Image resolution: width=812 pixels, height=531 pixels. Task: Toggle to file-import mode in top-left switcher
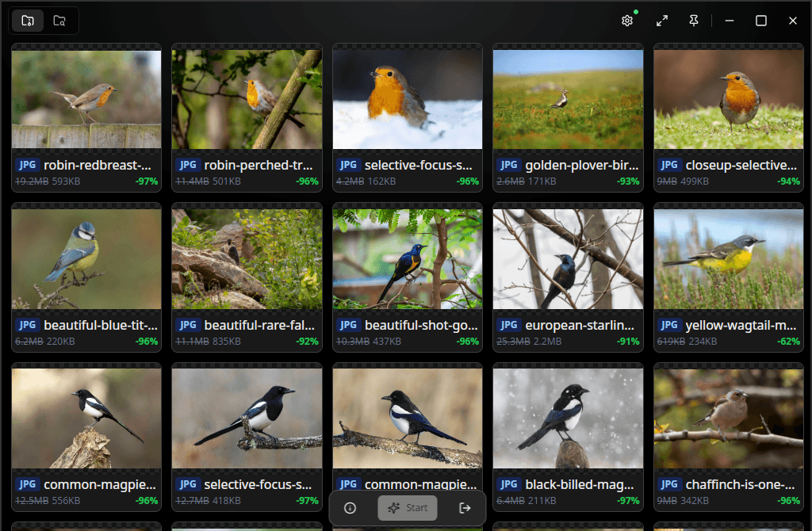pos(27,20)
